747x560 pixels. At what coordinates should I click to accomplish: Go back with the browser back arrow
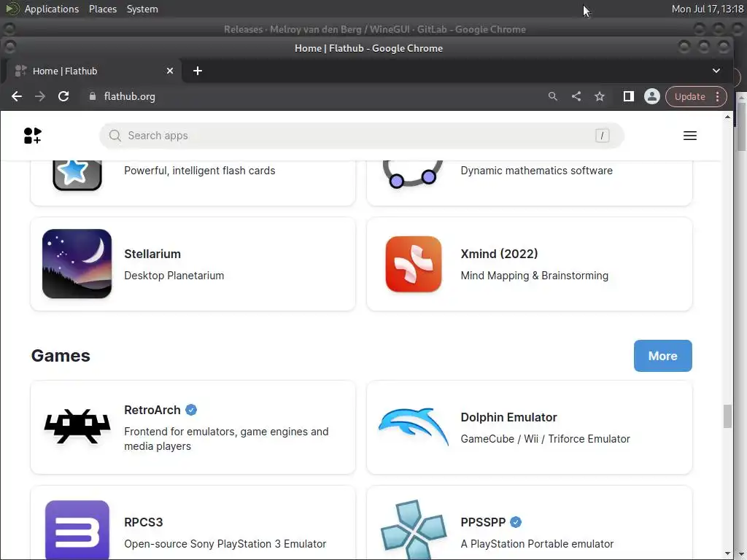(17, 97)
